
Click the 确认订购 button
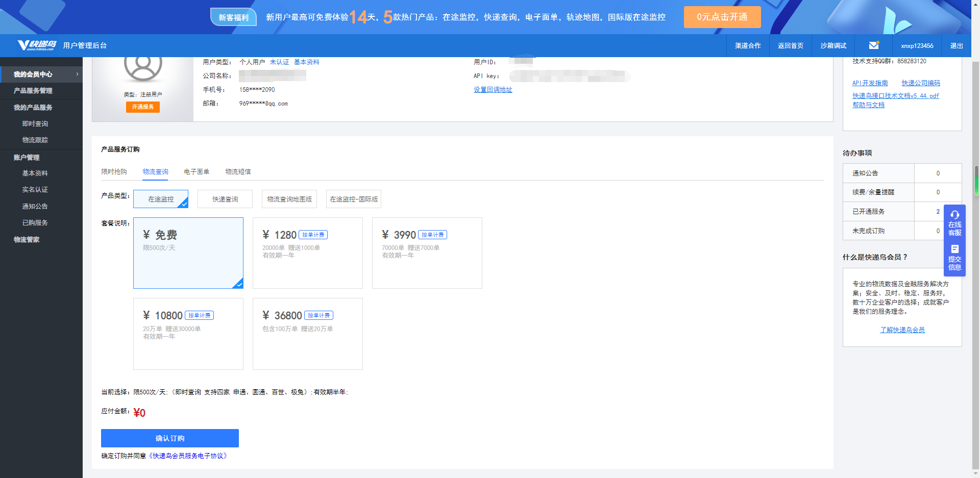click(170, 438)
